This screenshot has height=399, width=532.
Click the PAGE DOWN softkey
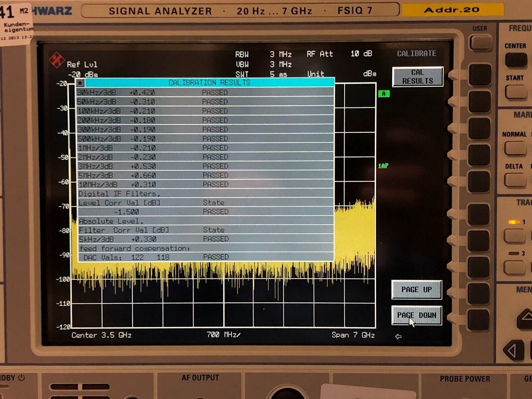[416, 316]
